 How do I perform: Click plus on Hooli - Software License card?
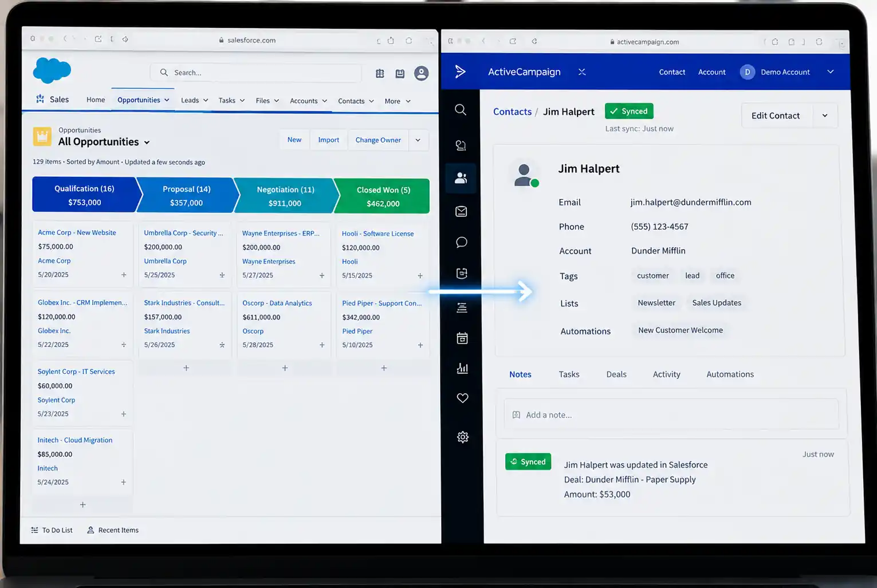pos(420,275)
